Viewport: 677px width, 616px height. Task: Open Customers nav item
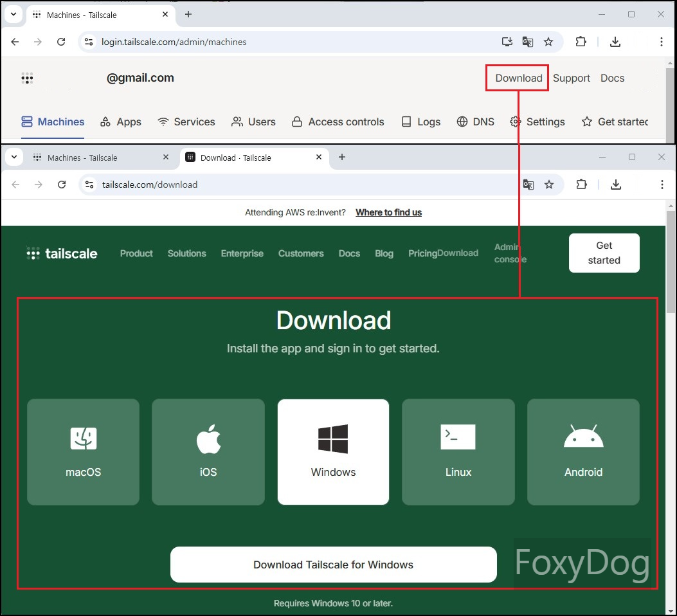click(x=301, y=253)
